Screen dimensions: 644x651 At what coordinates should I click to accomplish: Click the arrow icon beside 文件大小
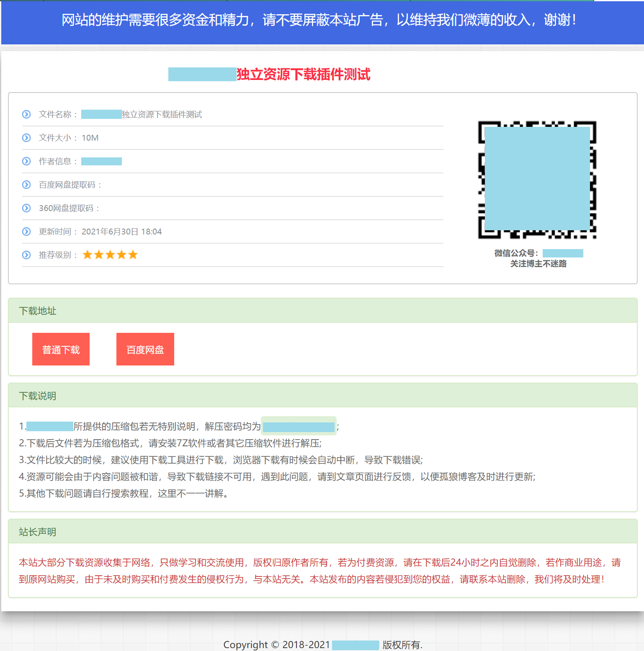click(26, 138)
